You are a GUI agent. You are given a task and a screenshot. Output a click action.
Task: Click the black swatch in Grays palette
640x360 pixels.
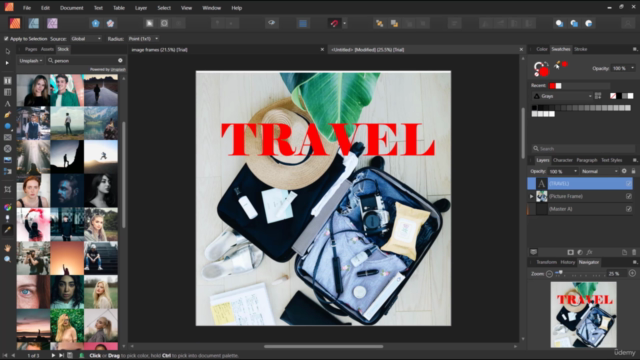534,108
